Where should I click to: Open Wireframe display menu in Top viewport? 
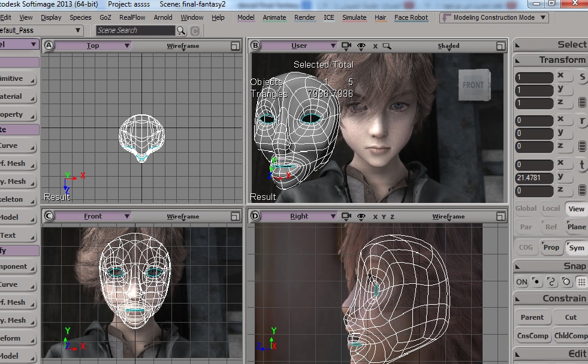click(x=183, y=46)
